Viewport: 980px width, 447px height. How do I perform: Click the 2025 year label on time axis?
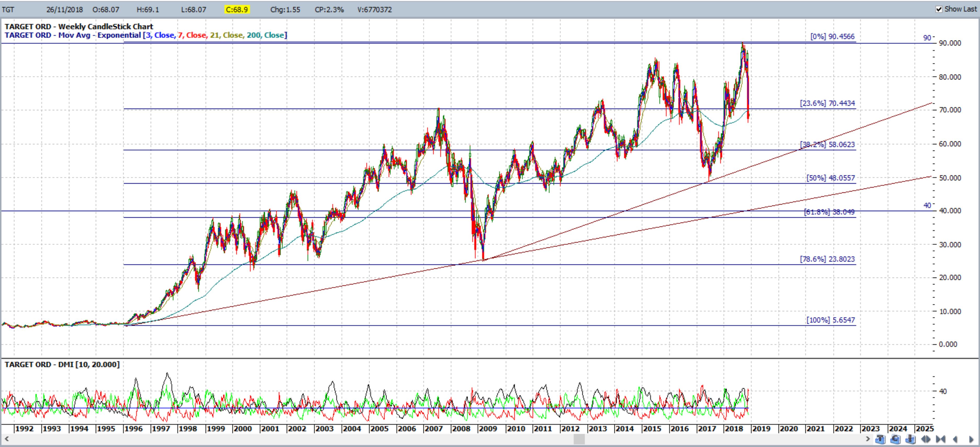coord(925,429)
